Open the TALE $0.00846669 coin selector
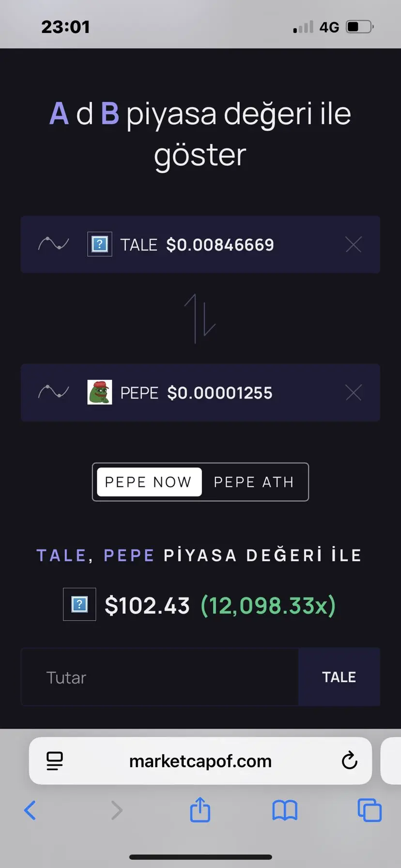 point(200,245)
